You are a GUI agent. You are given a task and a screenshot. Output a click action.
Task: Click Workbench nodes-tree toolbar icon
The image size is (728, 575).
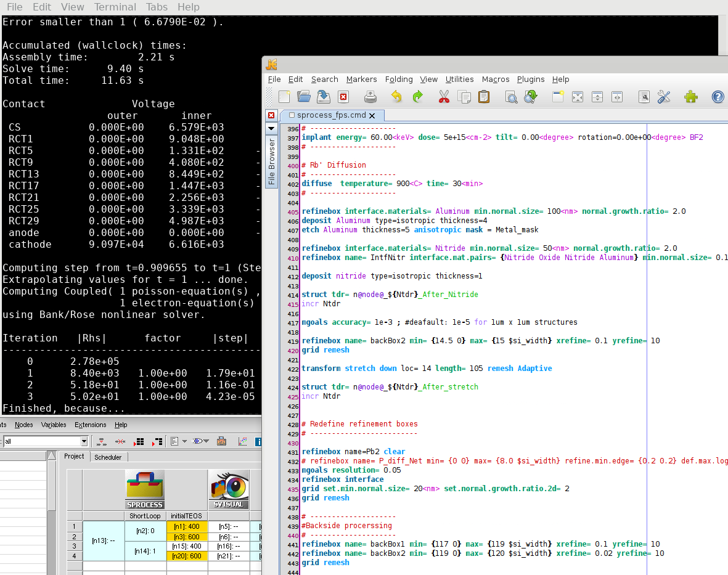(102, 441)
